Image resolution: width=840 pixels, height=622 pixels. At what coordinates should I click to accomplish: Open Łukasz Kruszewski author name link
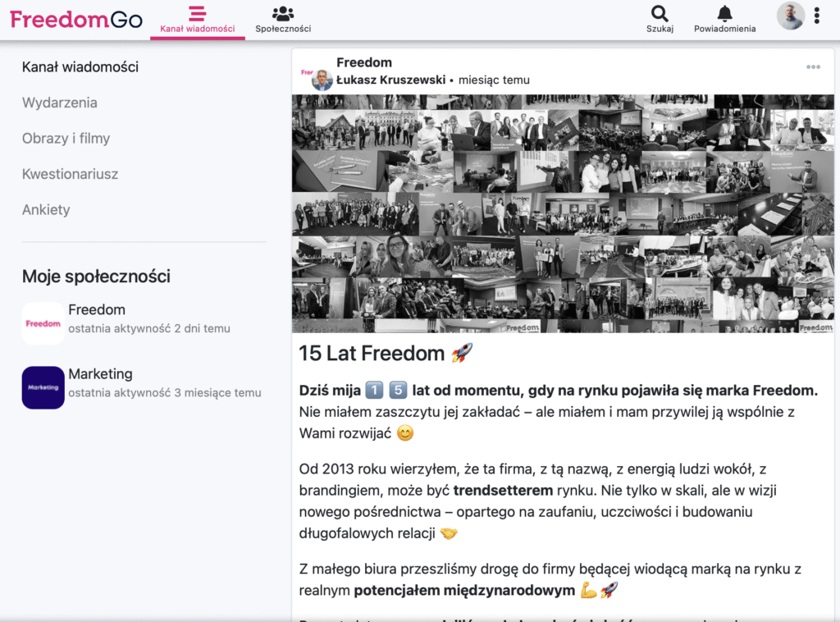390,80
